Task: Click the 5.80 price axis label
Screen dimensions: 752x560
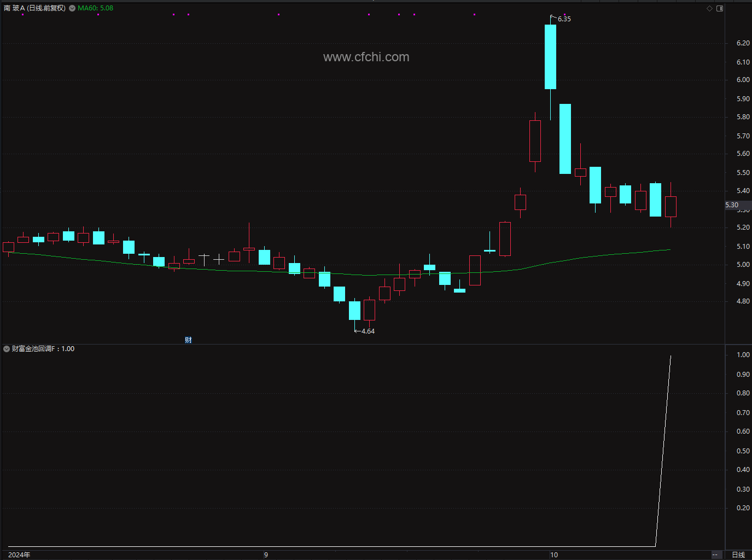Action: coord(743,117)
